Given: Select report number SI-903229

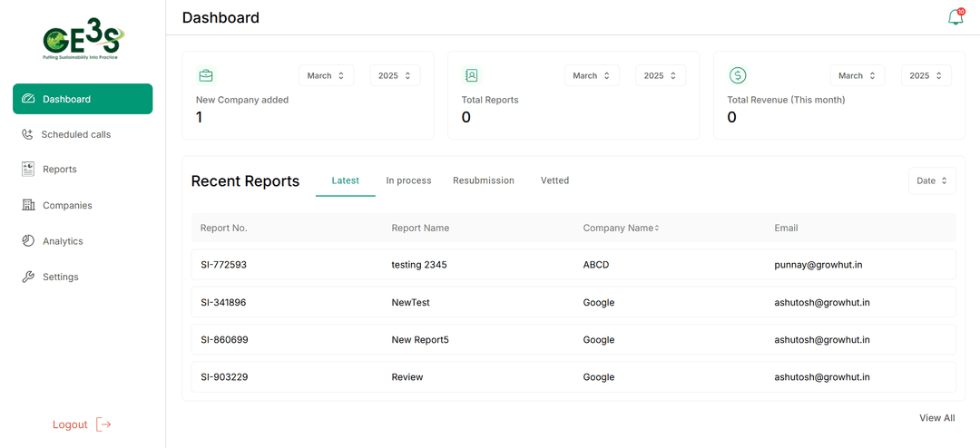Looking at the screenshot, I should 224,377.
